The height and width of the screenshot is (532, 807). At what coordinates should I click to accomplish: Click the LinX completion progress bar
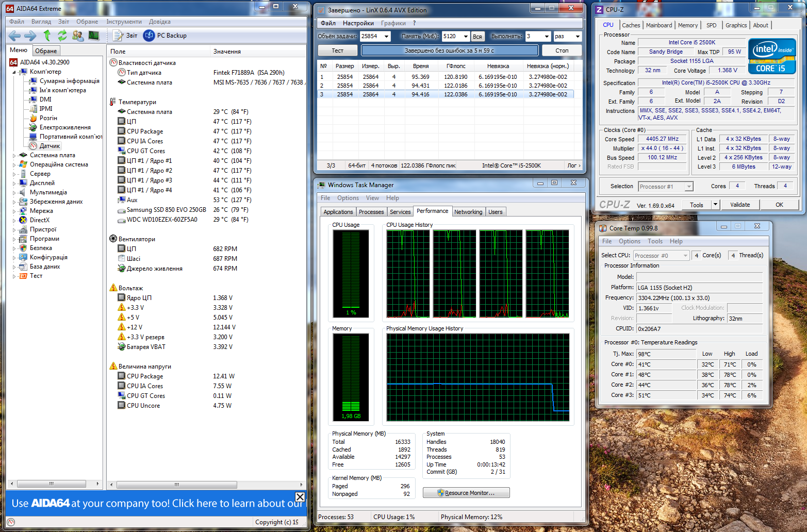[x=450, y=51]
